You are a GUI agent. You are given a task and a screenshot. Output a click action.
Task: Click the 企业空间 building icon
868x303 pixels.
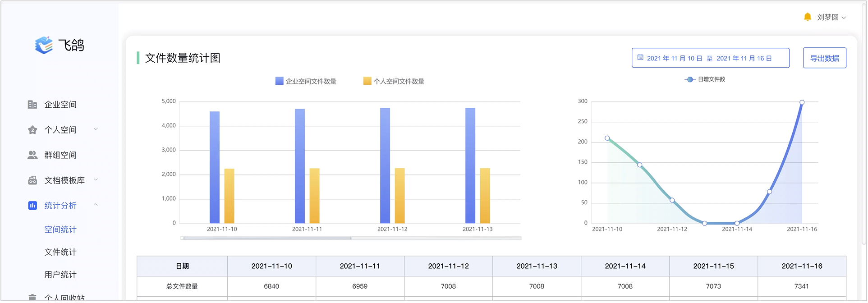click(x=32, y=105)
